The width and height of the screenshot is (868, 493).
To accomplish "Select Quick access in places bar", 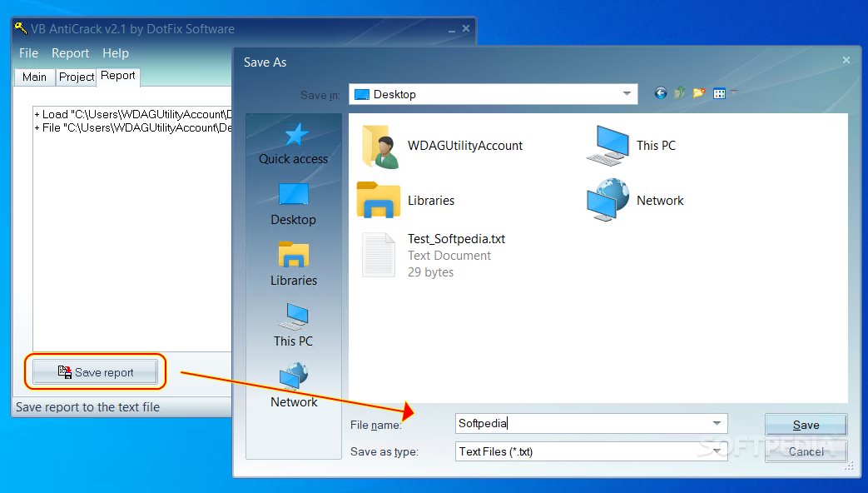I will pyautogui.click(x=294, y=144).
